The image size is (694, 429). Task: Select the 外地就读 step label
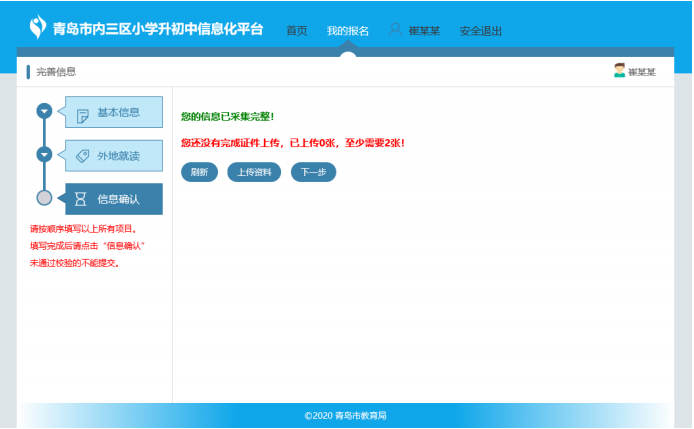coord(118,156)
